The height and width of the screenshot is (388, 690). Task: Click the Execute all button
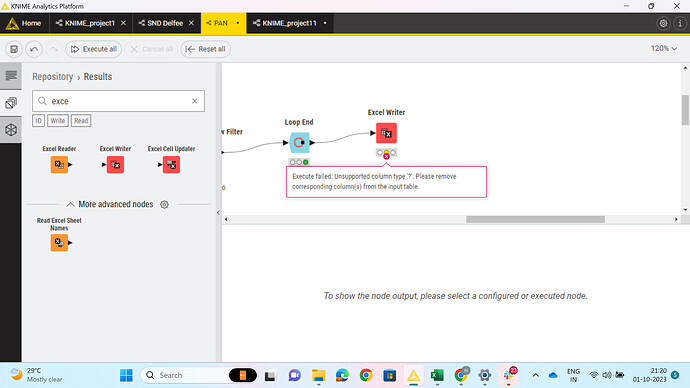click(x=93, y=49)
